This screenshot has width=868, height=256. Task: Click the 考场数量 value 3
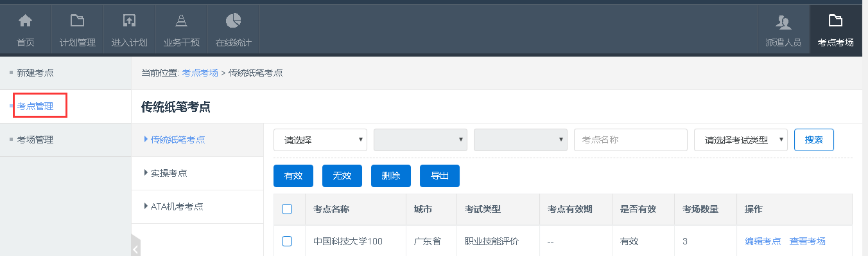[x=685, y=241]
